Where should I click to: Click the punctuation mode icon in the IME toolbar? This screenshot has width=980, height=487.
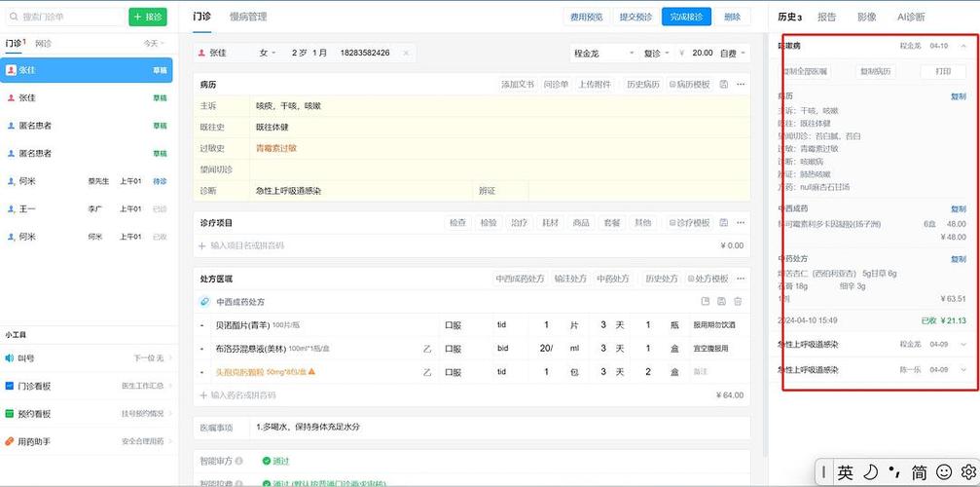tap(895, 471)
